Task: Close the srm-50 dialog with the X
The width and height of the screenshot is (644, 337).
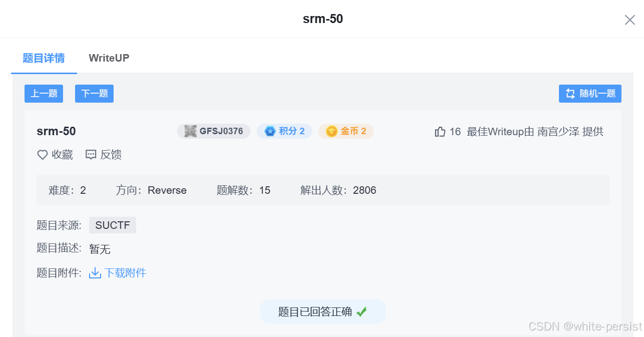Action: (x=629, y=20)
